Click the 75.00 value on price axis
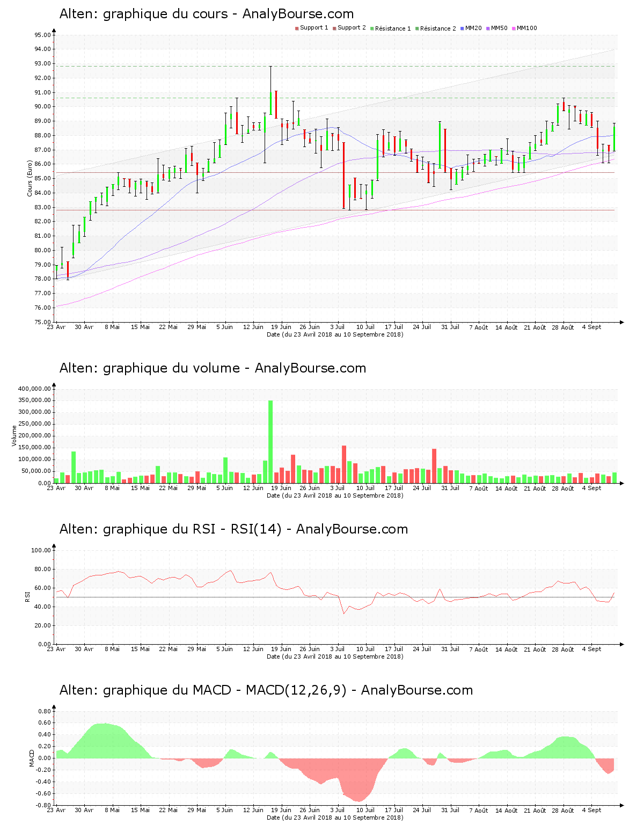 (x=42, y=322)
